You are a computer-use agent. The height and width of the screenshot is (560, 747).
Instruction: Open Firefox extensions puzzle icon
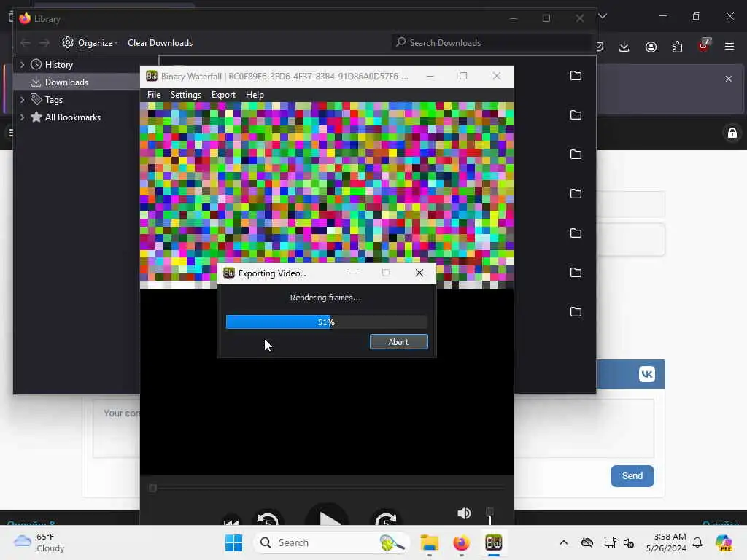677,47
